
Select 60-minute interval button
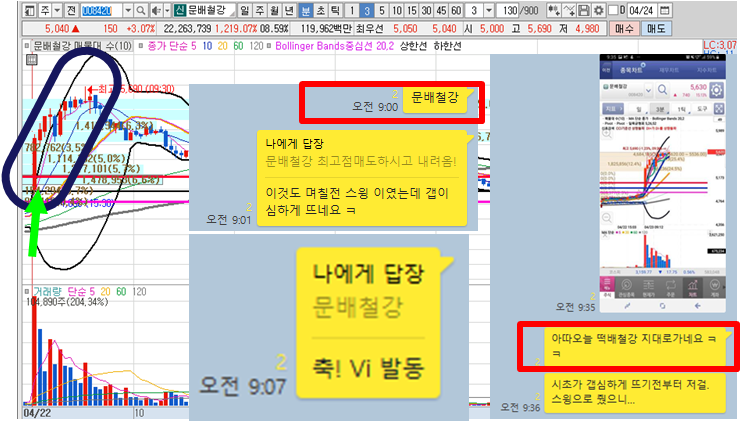click(456, 10)
